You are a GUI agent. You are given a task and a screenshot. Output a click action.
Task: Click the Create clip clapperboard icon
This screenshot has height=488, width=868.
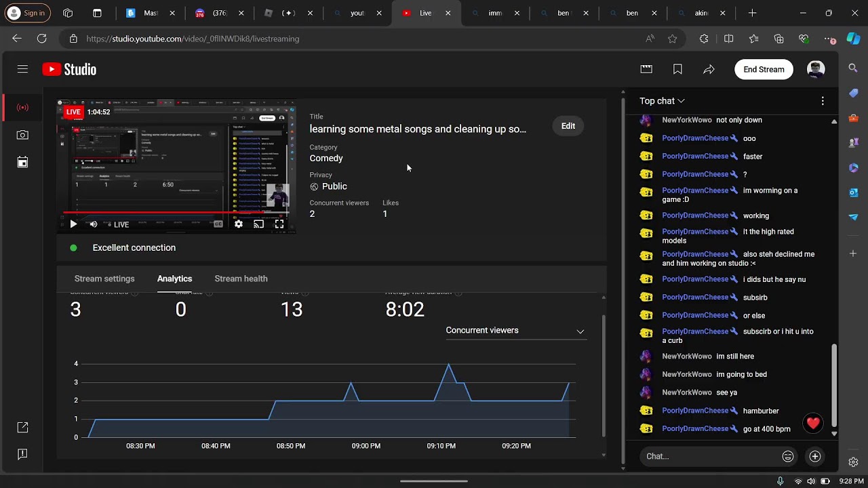646,69
